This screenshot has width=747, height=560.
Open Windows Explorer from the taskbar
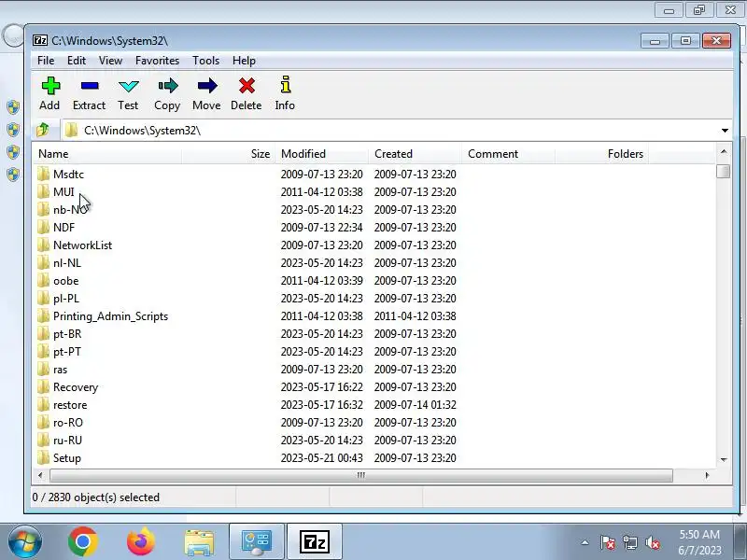tap(199, 542)
